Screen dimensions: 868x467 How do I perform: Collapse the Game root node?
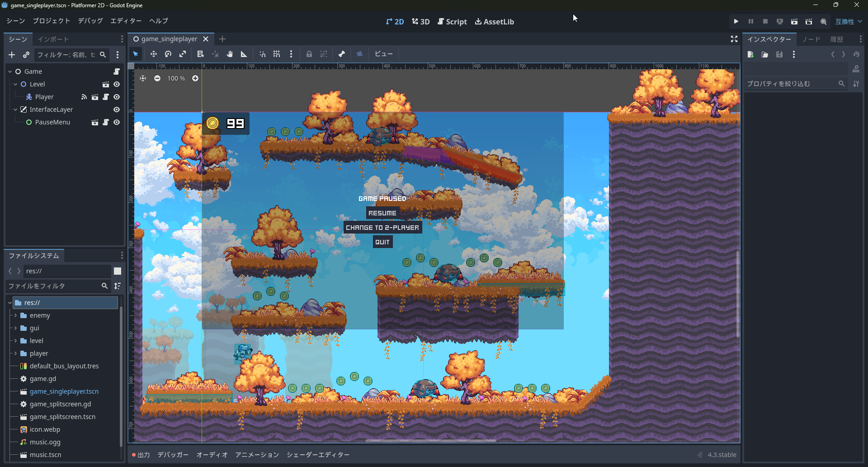click(10, 71)
